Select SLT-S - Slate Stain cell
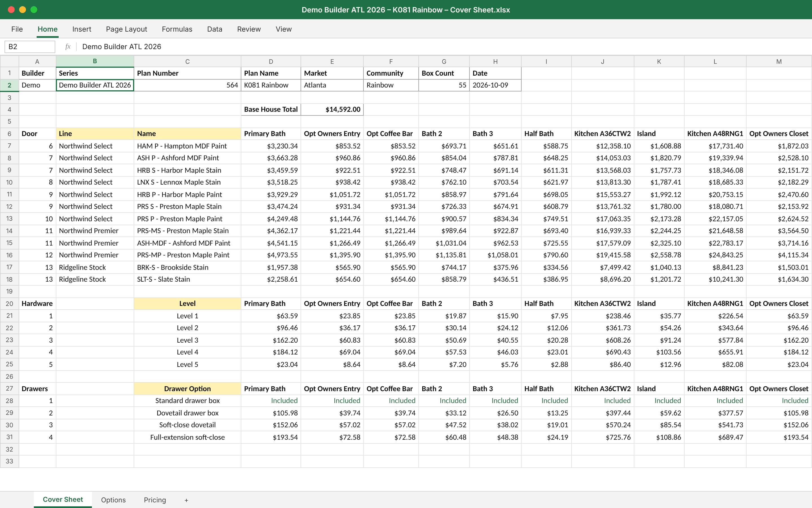 (x=187, y=279)
